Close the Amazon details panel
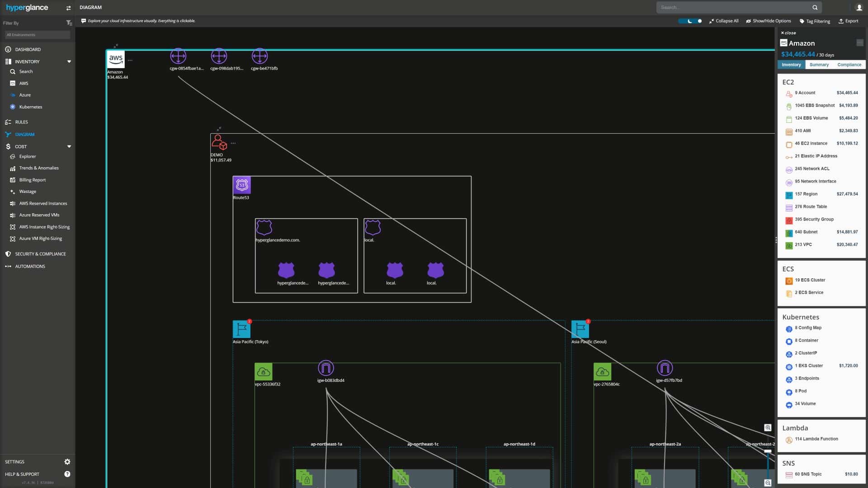This screenshot has width=868, height=488. pyautogui.click(x=788, y=33)
